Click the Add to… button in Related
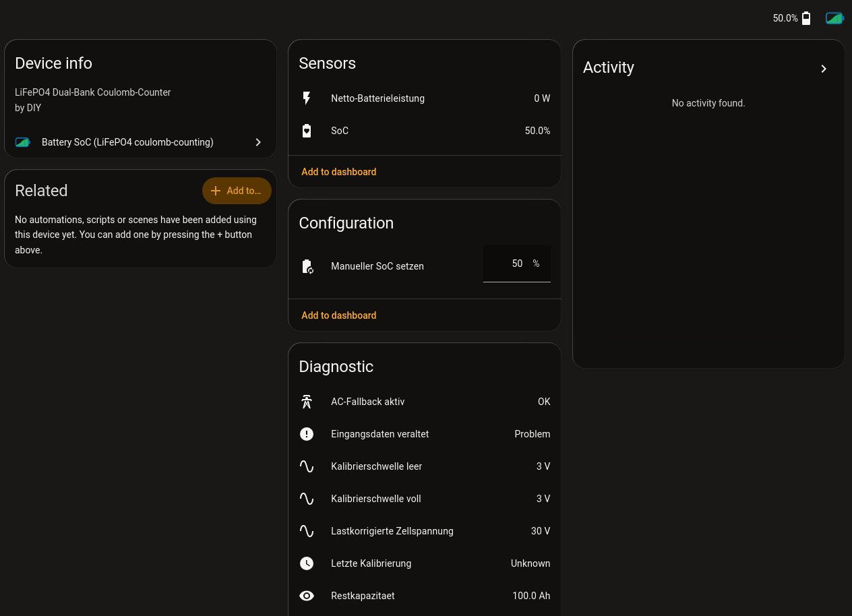 237,191
